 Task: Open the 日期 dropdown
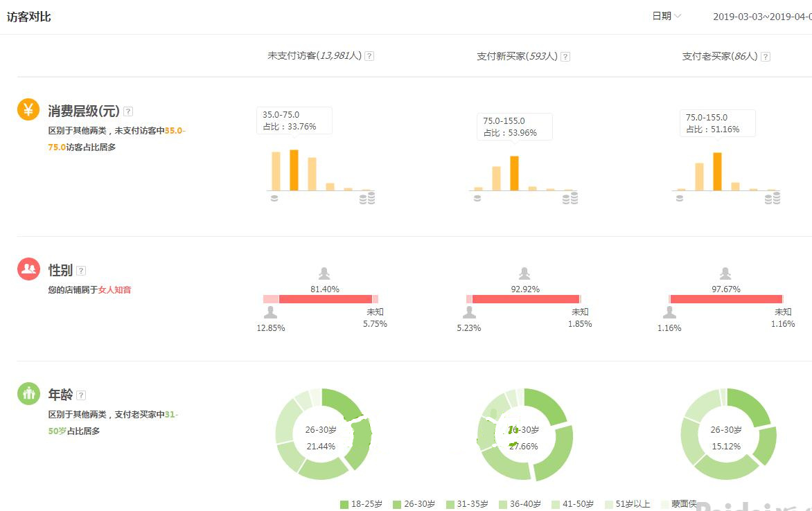pyautogui.click(x=667, y=15)
